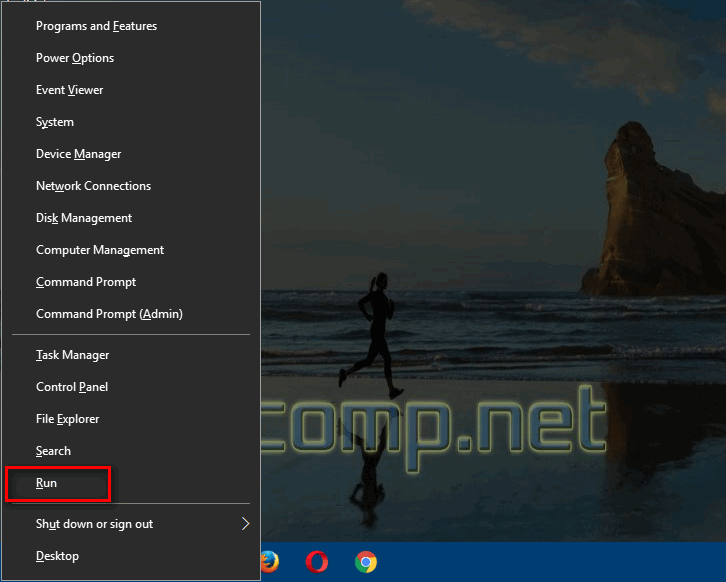Screen dimensions: 726x582
Task: Start Task Manager
Action: pos(131,355)
